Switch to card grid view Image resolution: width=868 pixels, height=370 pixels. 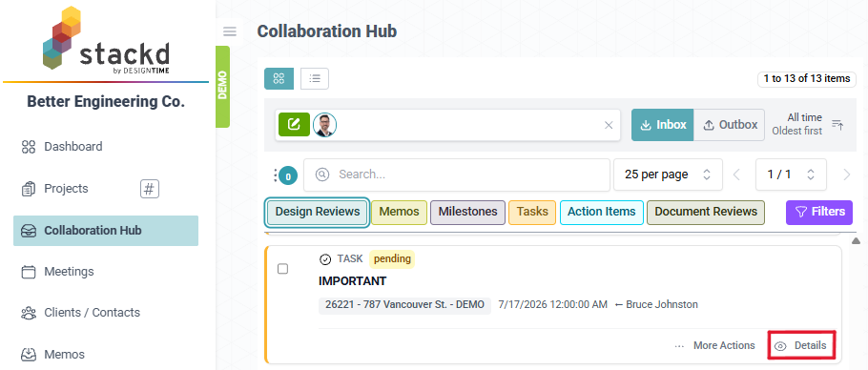coord(279,78)
